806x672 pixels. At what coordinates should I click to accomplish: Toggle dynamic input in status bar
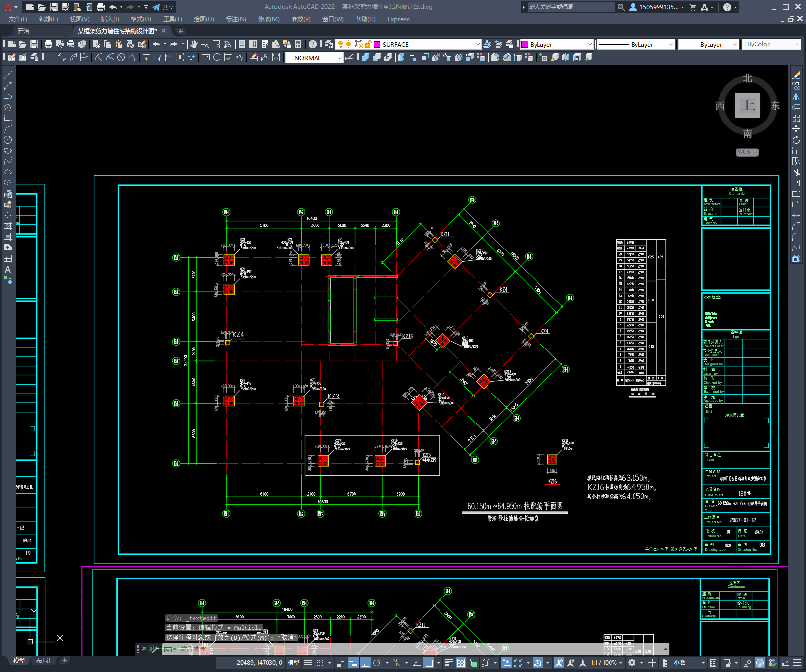click(x=353, y=663)
